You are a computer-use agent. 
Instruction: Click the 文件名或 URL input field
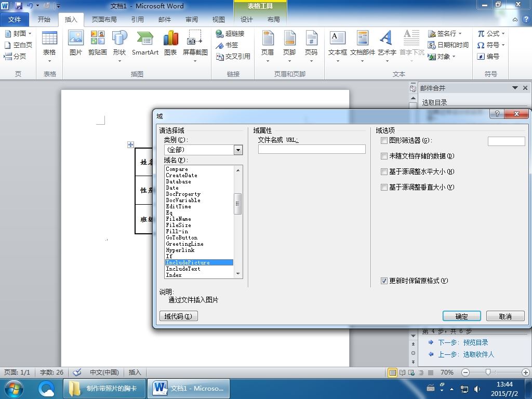pyautogui.click(x=312, y=149)
